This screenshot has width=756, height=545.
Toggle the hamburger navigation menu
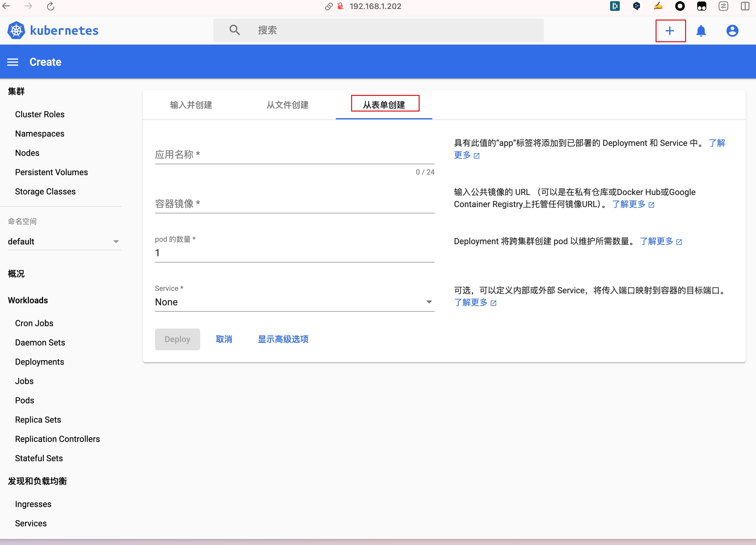(13, 62)
